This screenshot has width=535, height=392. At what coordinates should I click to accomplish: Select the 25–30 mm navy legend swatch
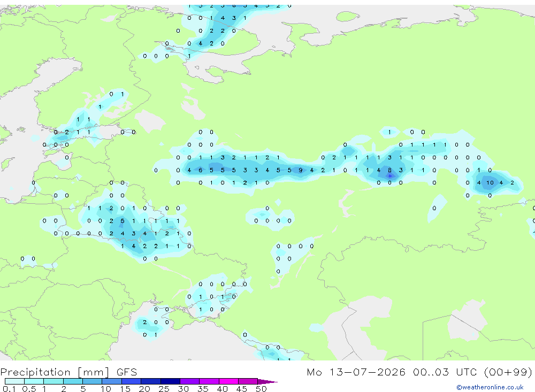(x=170, y=381)
